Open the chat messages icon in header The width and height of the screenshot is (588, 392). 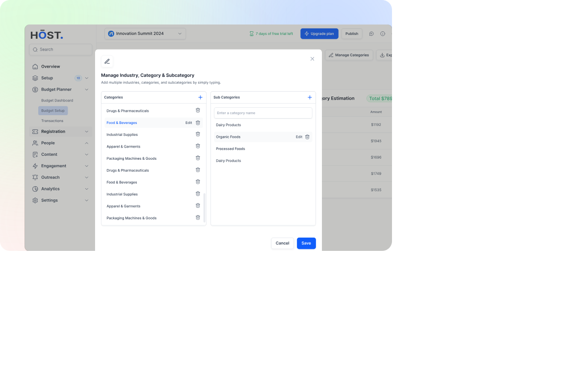pos(371,34)
